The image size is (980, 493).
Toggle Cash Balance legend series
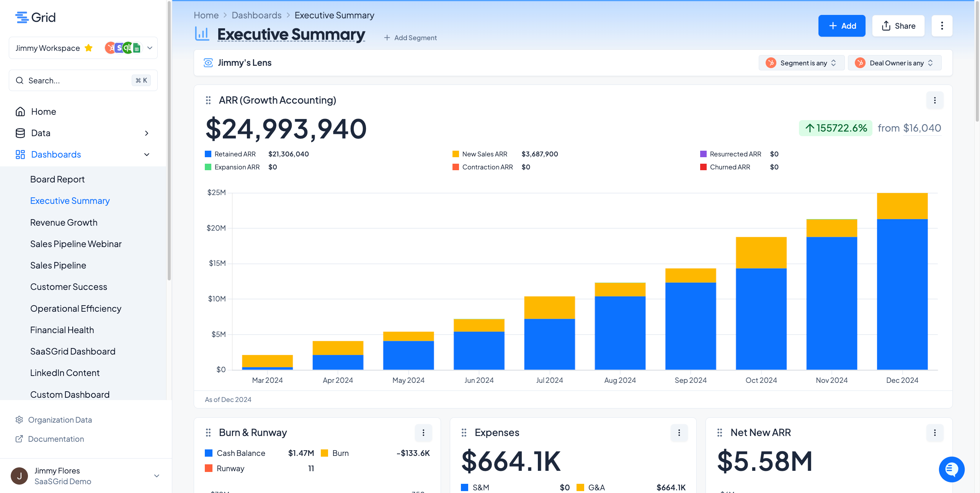(x=240, y=453)
